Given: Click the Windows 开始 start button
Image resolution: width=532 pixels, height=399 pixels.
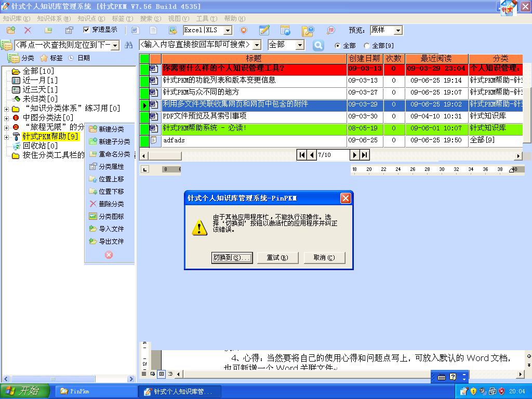Looking at the screenshot, I should click(25, 391).
